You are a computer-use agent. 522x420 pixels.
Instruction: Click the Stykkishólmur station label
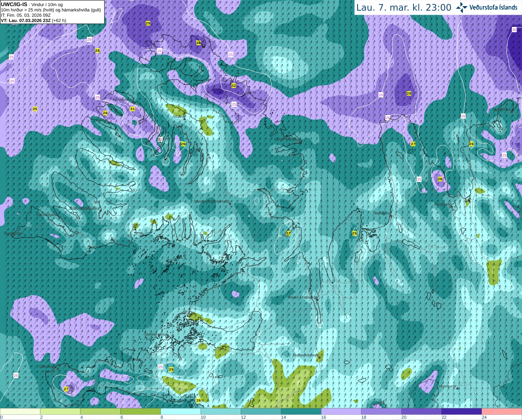pyautogui.click(x=156, y=334)
